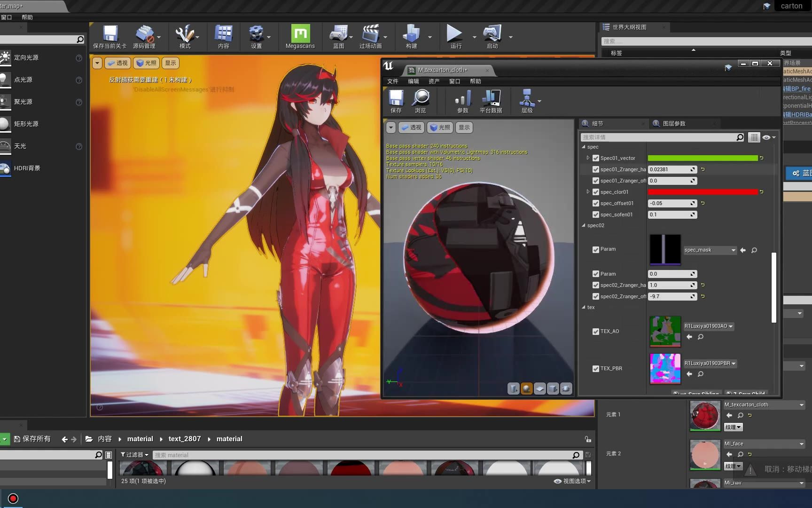Open Hierarchy icon in material editor
Image resolution: width=812 pixels, height=508 pixels.
click(x=527, y=101)
